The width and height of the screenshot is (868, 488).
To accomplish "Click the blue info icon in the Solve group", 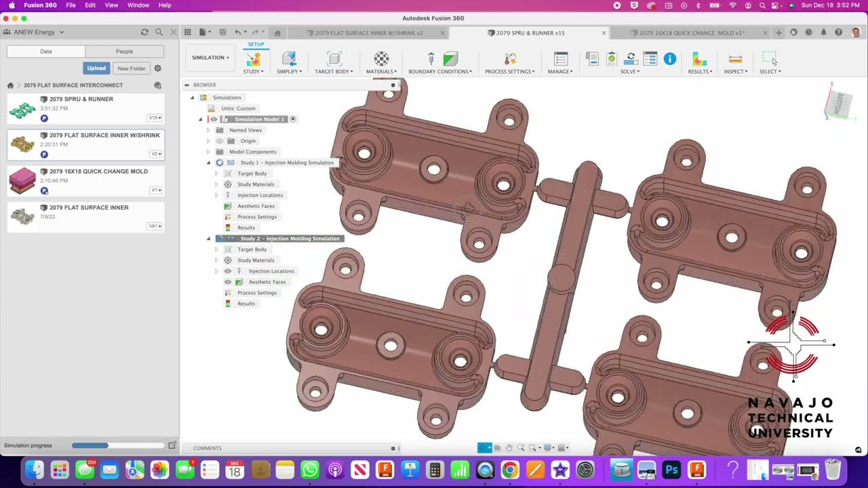I will click(670, 59).
